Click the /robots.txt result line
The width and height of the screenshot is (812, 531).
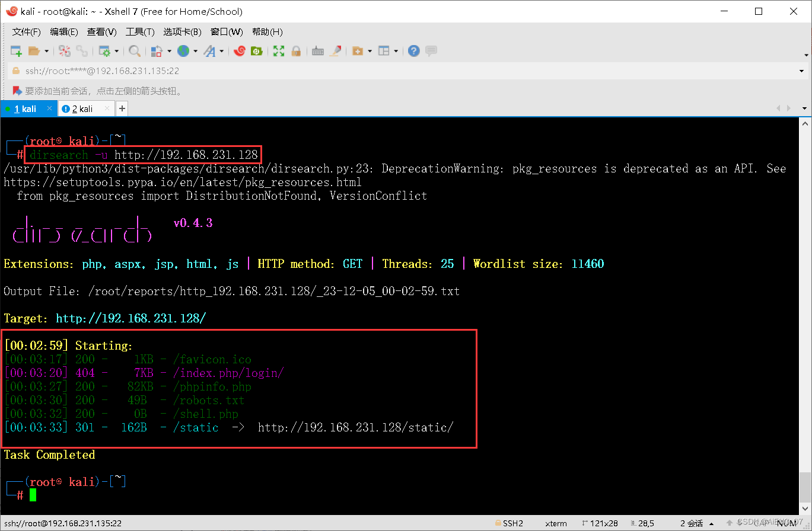tap(124, 400)
